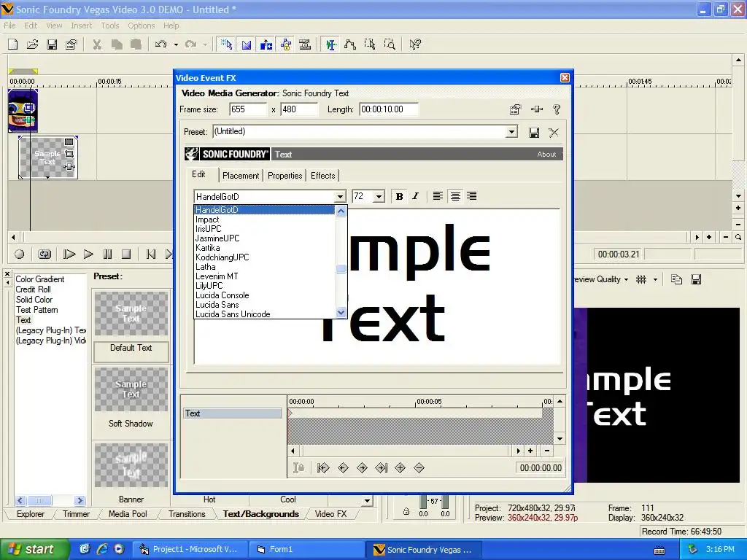Select the Zoom magnifier edit tool
Image resolution: width=747 pixels, height=560 pixels.
390,44
